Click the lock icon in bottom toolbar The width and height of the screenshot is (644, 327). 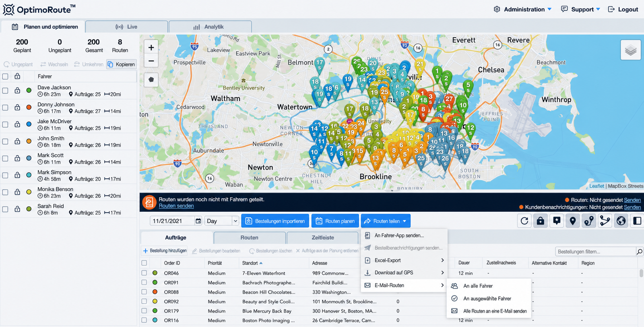click(541, 221)
